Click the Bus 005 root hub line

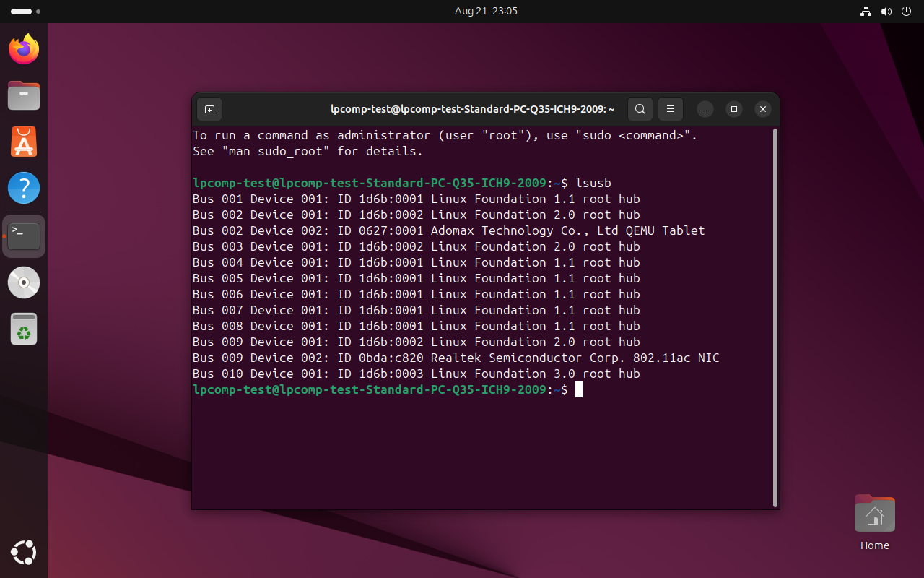(417, 278)
